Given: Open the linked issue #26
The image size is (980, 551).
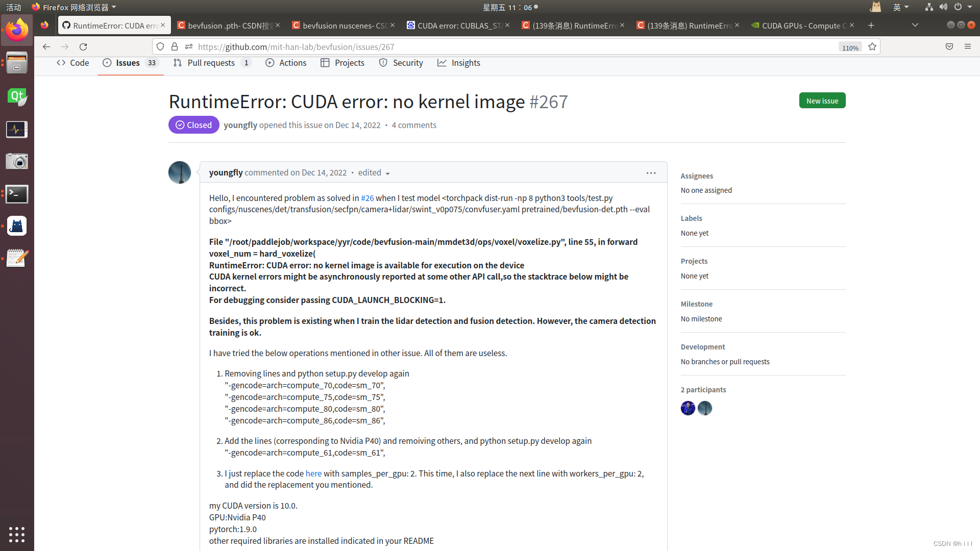Looking at the screenshot, I should click(367, 198).
